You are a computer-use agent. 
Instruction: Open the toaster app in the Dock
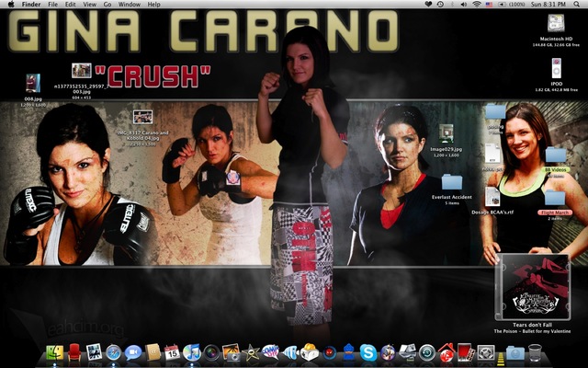(x=310, y=352)
